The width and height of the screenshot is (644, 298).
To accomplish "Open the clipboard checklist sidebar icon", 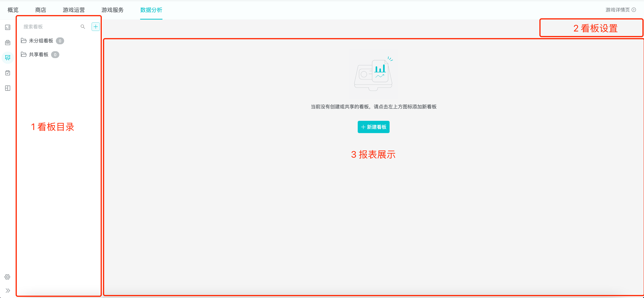I will [8, 73].
